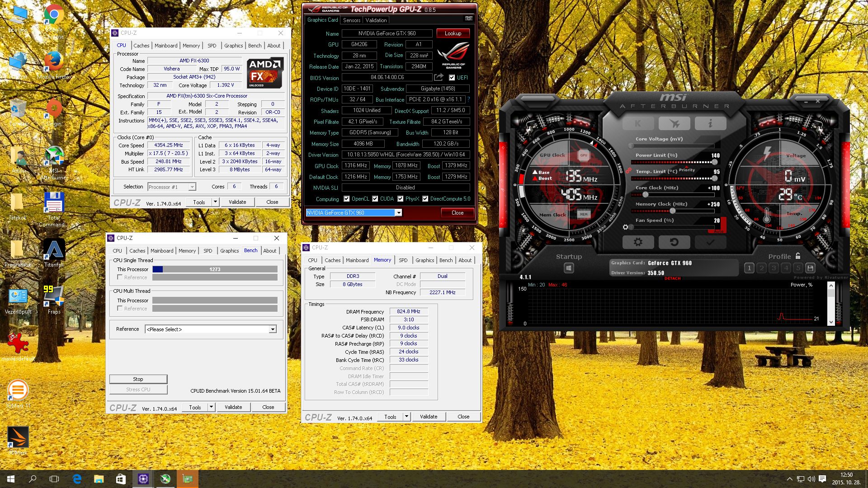Toggle the CUDA checkbox in GPU-Z

[x=375, y=199]
